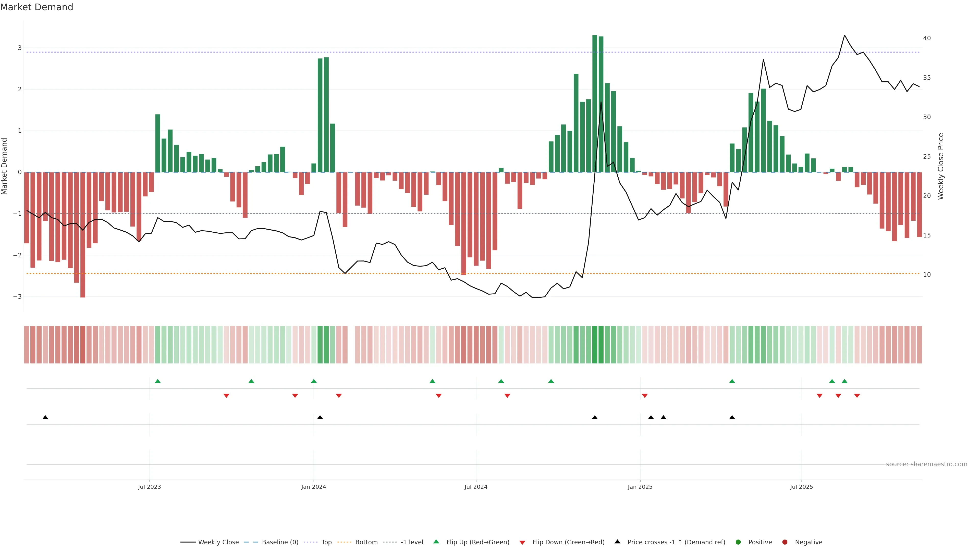This screenshot has width=980, height=551.
Task: Click the Weekly Close Price axis title
Action: [x=941, y=166]
